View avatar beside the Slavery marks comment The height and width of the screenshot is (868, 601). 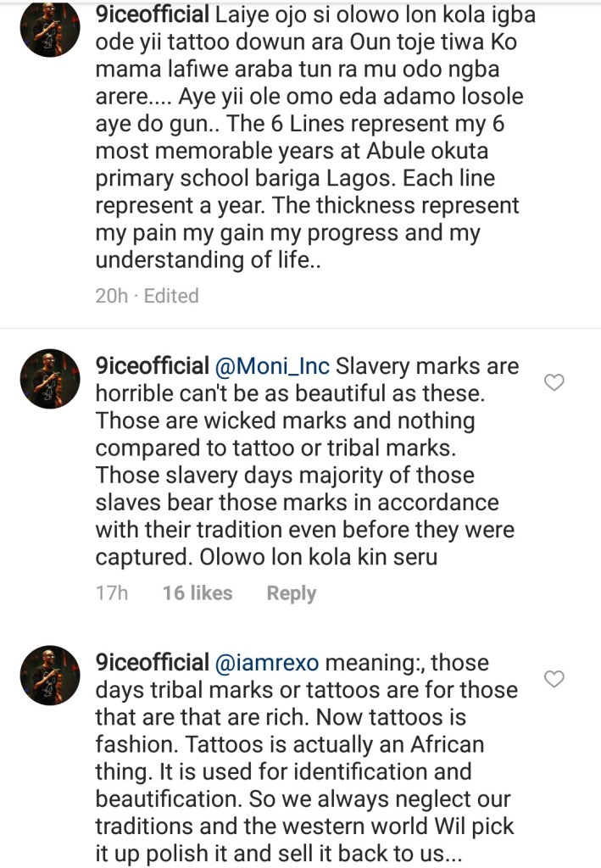50,379
